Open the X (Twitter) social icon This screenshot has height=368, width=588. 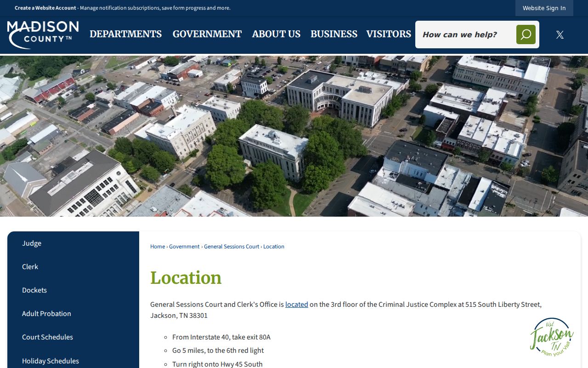(x=560, y=34)
